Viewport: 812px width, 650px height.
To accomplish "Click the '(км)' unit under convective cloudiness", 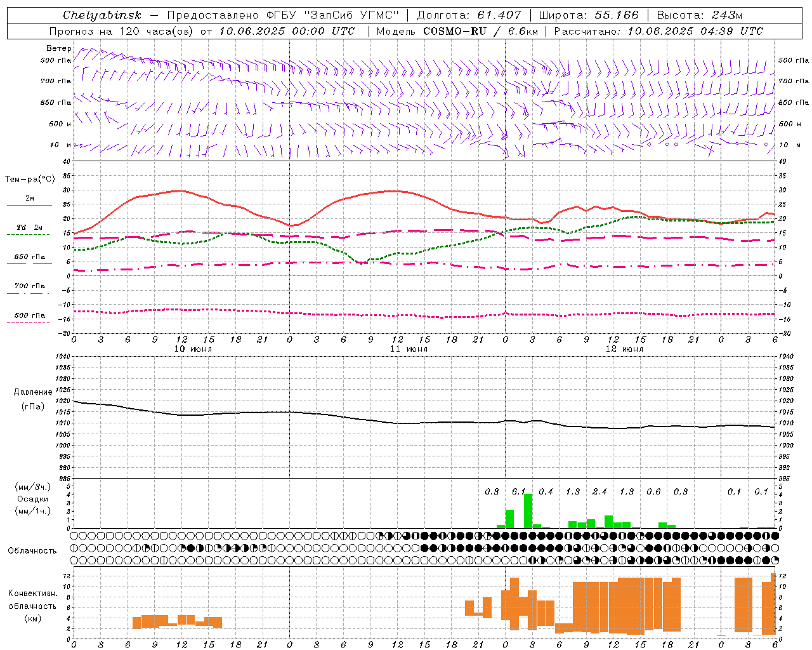I will point(32,618).
